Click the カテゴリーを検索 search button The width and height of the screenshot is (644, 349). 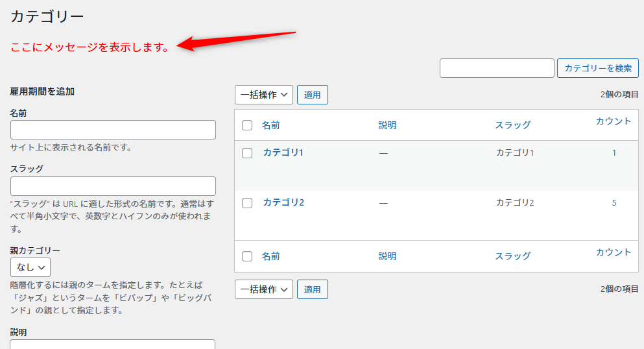point(597,68)
